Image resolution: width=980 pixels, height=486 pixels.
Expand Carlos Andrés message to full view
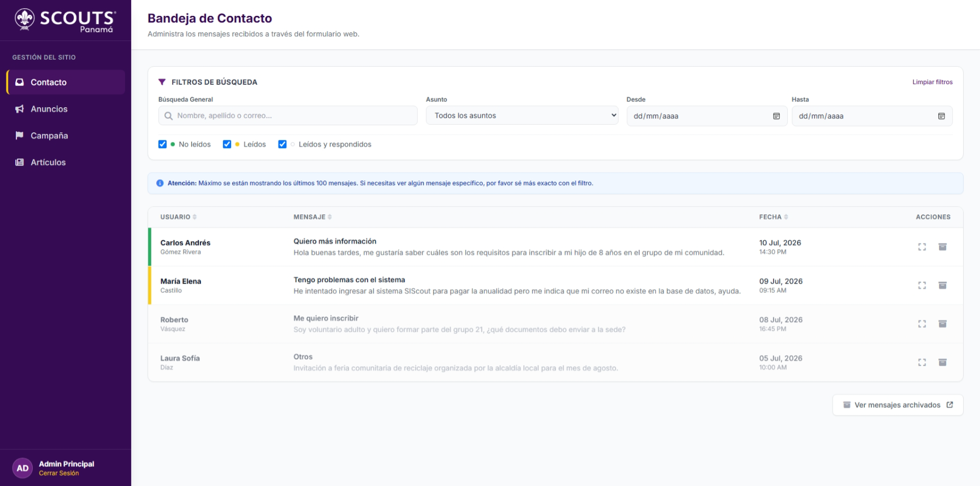pyautogui.click(x=922, y=247)
